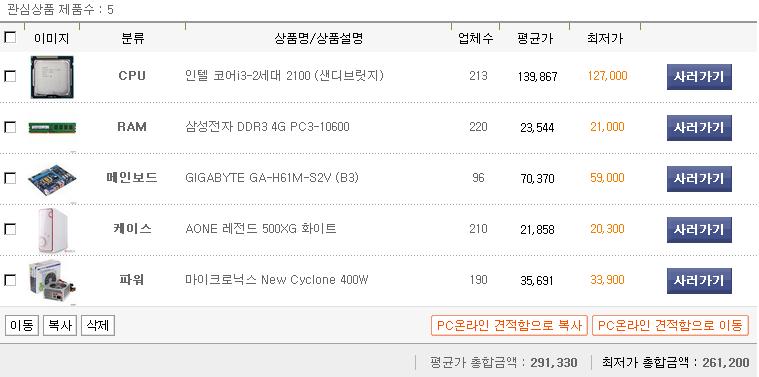
Task: Open the GIGABYTE motherboard product image
Action: coord(52,180)
